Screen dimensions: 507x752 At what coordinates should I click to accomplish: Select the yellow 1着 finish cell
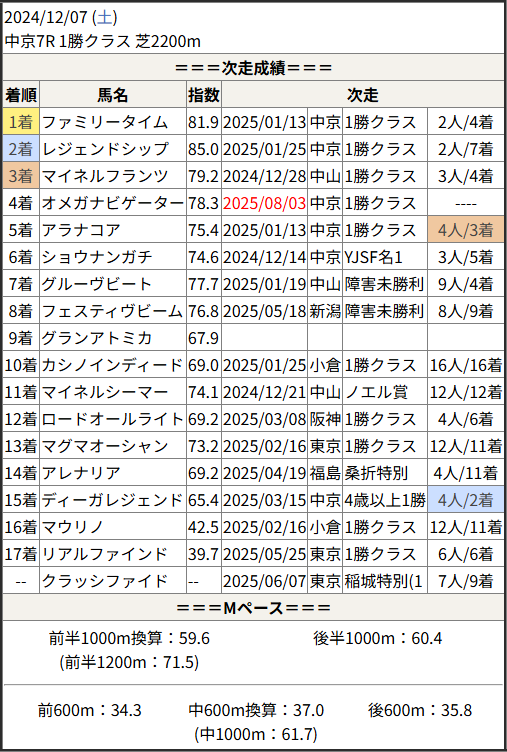pos(21,122)
